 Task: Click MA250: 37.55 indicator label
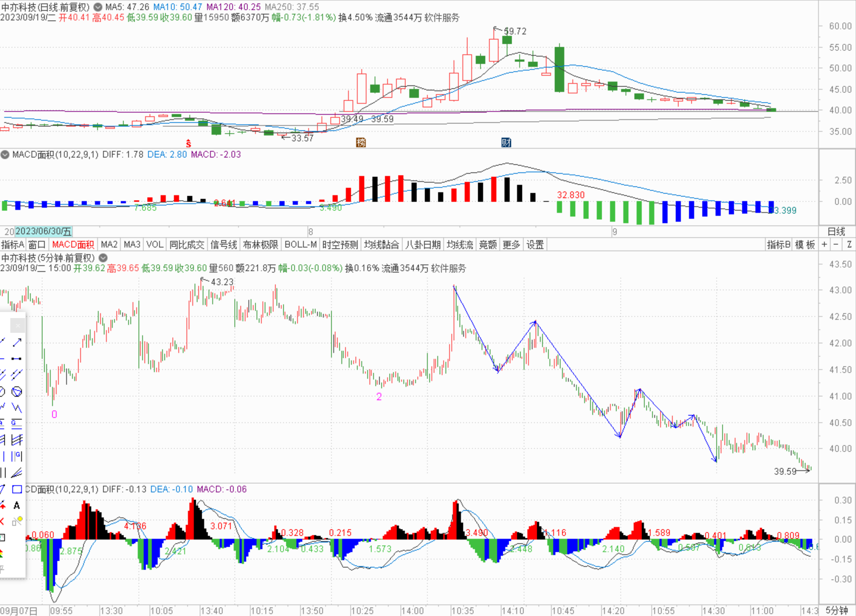click(x=292, y=7)
